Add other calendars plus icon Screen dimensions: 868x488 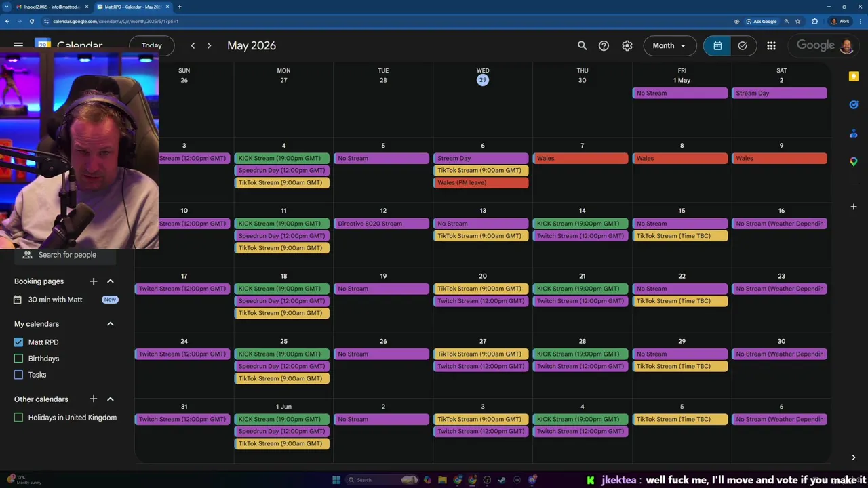point(94,399)
